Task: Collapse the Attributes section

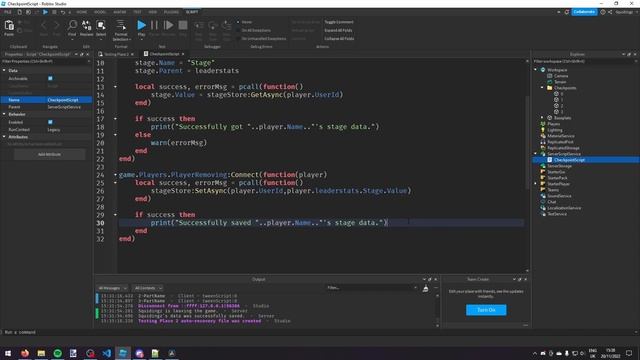Action: pyautogui.click(x=4, y=137)
